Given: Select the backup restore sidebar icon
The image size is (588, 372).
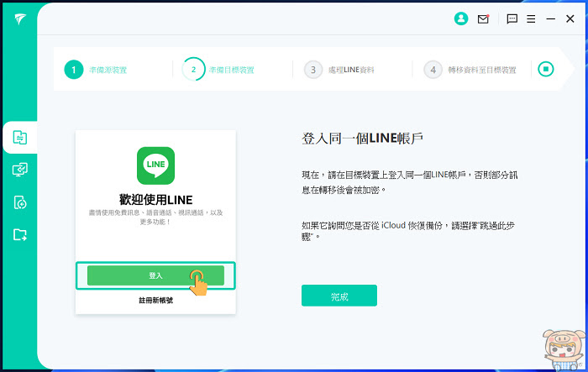Looking at the screenshot, I should [x=20, y=202].
